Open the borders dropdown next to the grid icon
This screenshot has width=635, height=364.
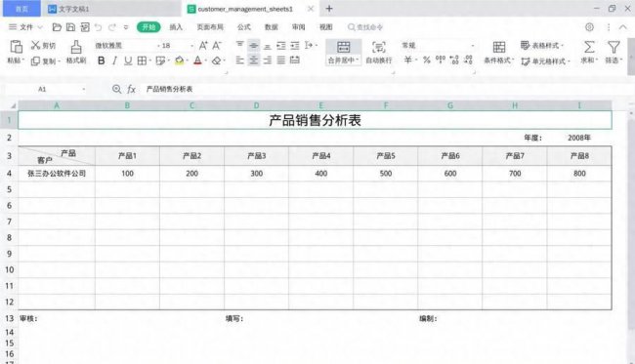click(x=149, y=61)
